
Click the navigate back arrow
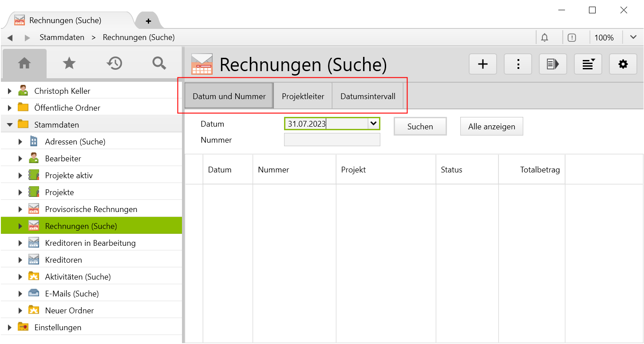pyautogui.click(x=10, y=38)
